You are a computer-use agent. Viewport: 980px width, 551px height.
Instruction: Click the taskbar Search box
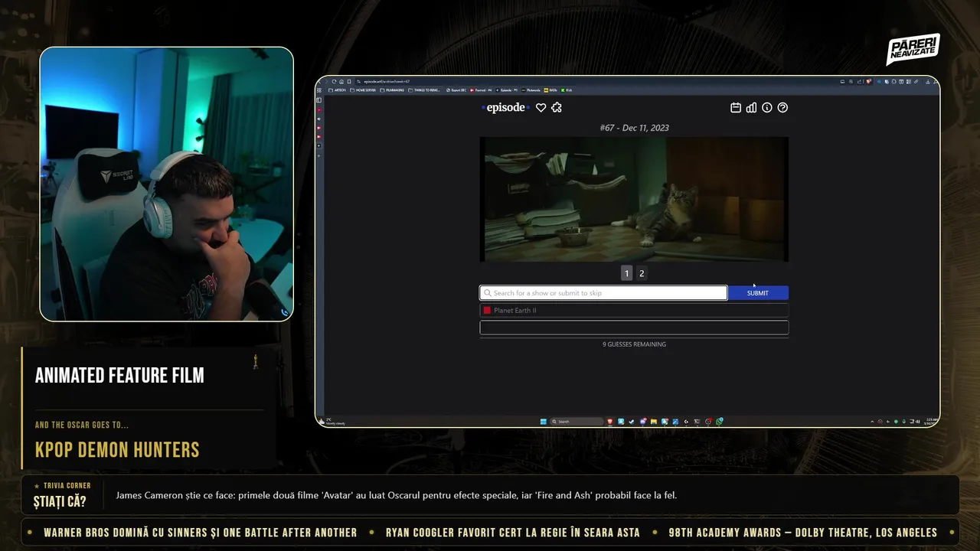[x=577, y=421]
